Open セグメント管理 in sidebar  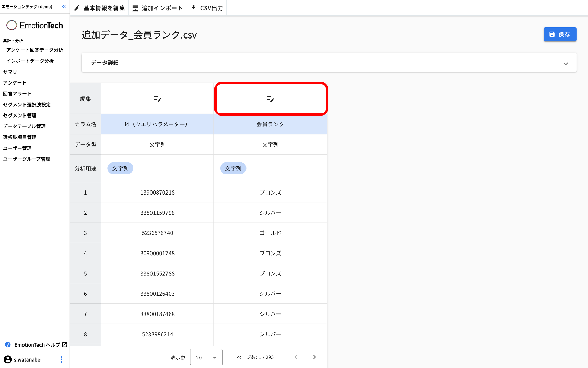point(20,116)
